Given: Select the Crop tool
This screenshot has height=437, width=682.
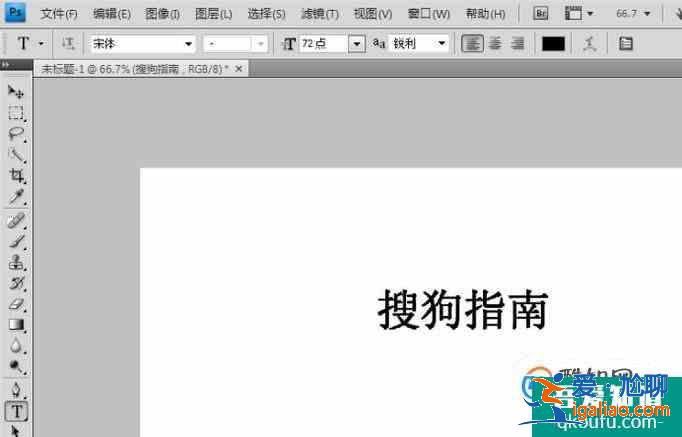Looking at the screenshot, I should click(x=16, y=176).
